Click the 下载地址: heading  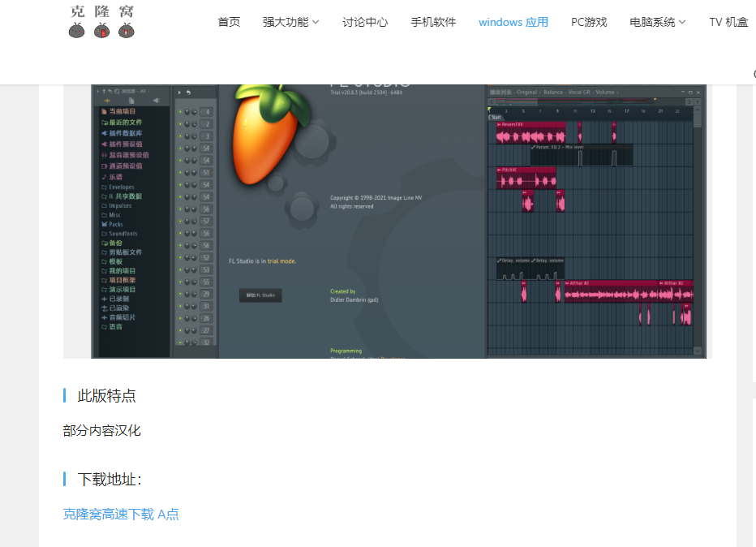(x=110, y=479)
